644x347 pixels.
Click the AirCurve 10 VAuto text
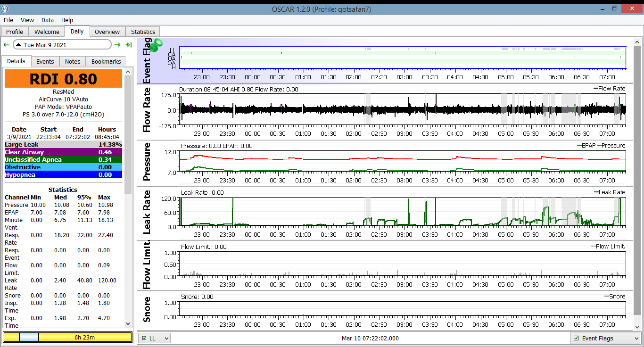63,99
